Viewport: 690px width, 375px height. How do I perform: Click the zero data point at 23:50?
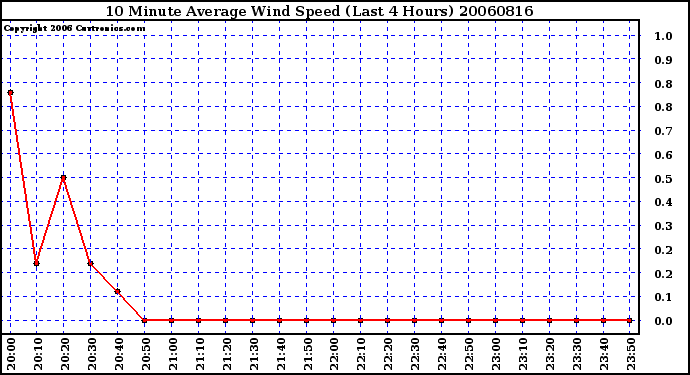[x=630, y=320]
